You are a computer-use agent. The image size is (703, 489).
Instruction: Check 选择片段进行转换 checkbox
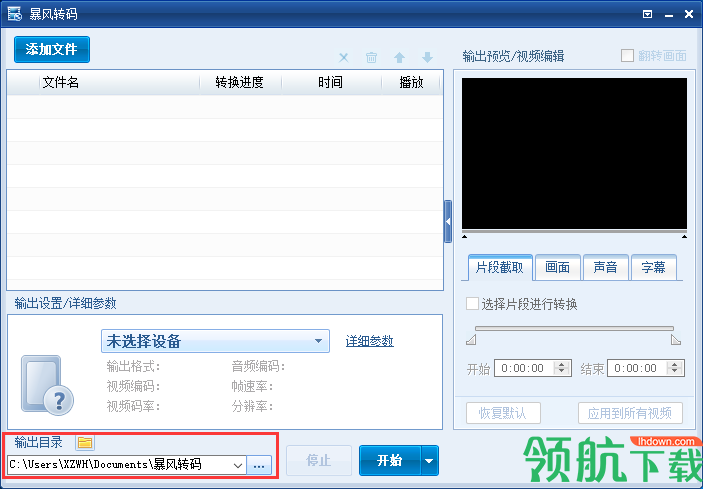(472, 303)
